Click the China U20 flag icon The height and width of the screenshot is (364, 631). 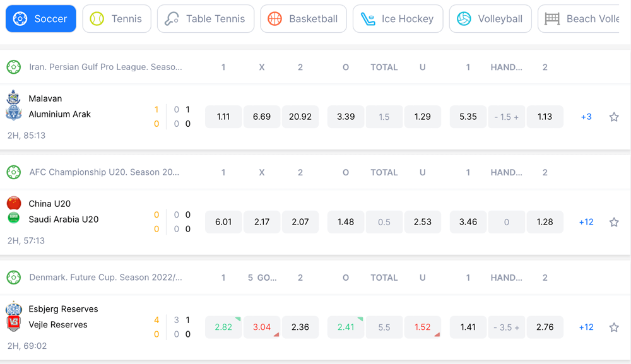tap(14, 203)
